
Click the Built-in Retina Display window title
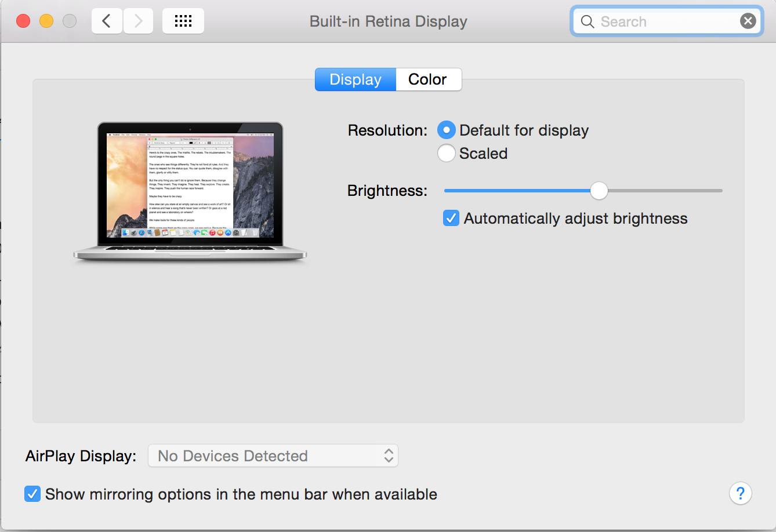[x=389, y=21]
